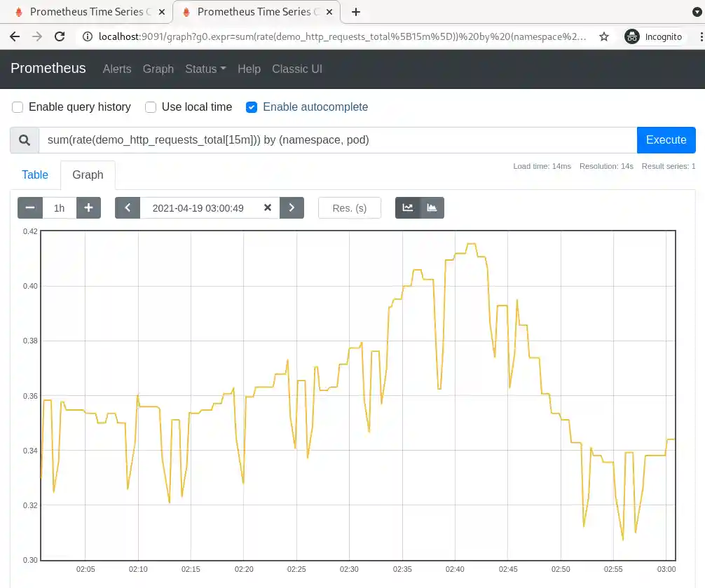
Task: Move graph forward with right arrow icon
Action: (x=292, y=207)
